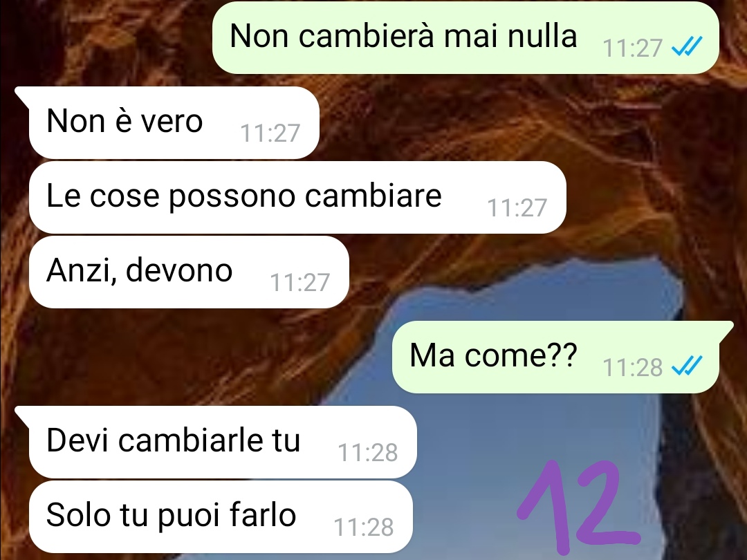The height and width of the screenshot is (560, 747).
Task: Click the 11:28 timestamp beside 'Devi cambiarle tu'
Action: (367, 452)
